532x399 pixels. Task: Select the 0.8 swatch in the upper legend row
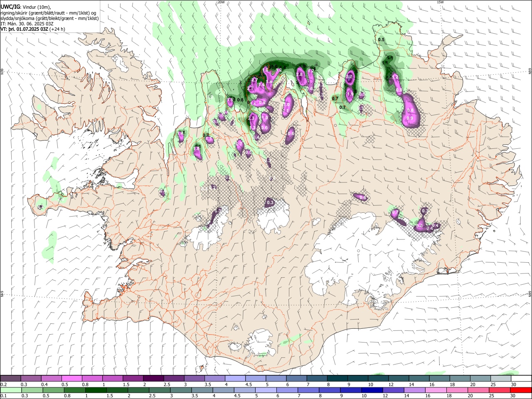coord(92,379)
